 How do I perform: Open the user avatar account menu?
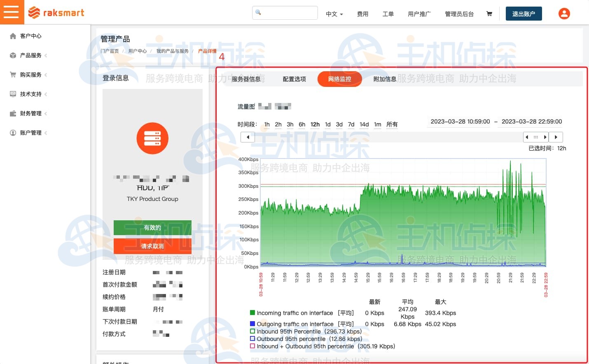564,13
